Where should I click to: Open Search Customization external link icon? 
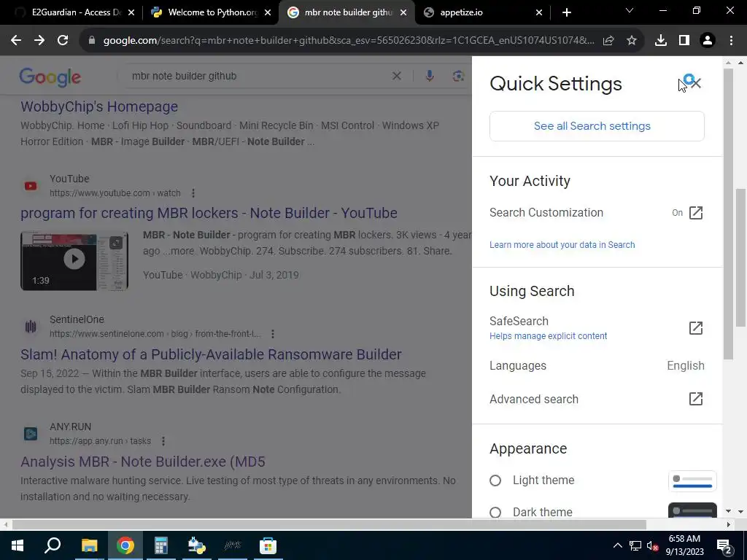695,213
